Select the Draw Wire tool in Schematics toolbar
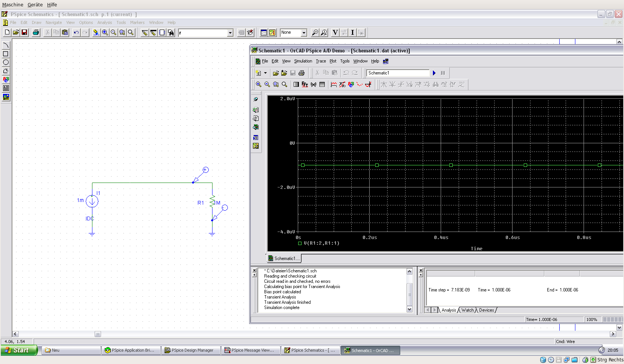624x364 pixels. point(144,33)
